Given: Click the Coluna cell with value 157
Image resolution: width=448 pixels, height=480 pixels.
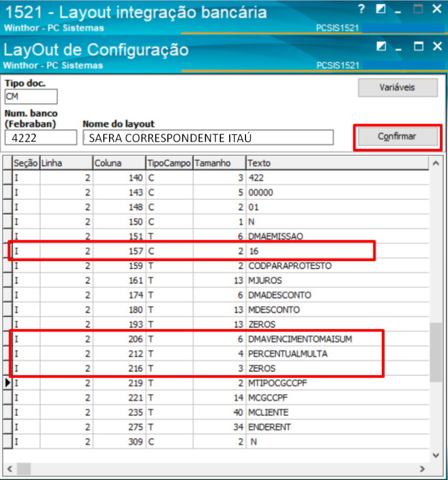Looking at the screenshot, I should pos(120,251).
